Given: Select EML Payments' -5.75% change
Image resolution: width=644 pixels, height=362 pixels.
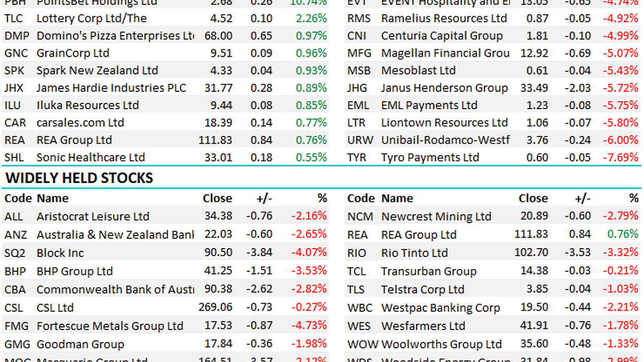Looking at the screenshot, I should pos(620,105).
